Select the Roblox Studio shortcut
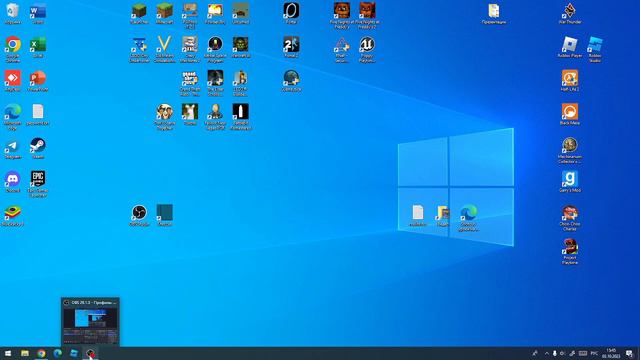Screen dimensions: 640x360 pos(595,49)
